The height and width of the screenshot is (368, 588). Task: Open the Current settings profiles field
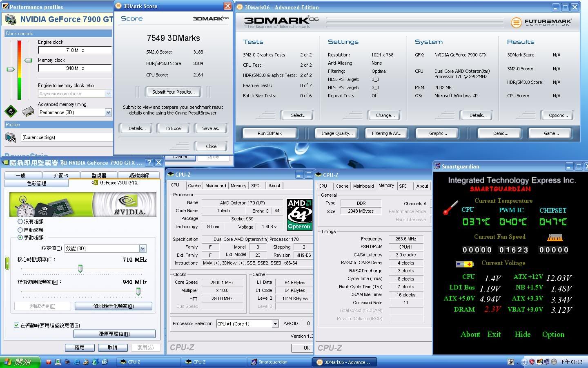[x=67, y=137]
